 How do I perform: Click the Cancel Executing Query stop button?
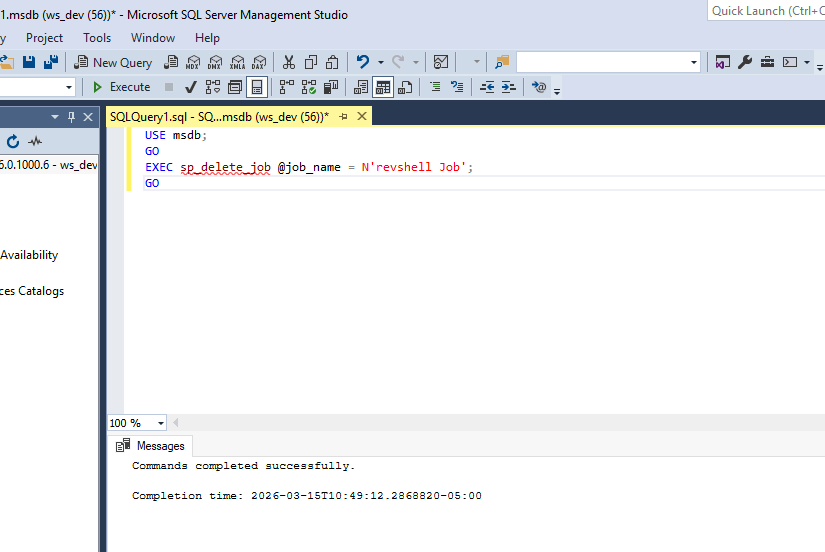(x=169, y=87)
